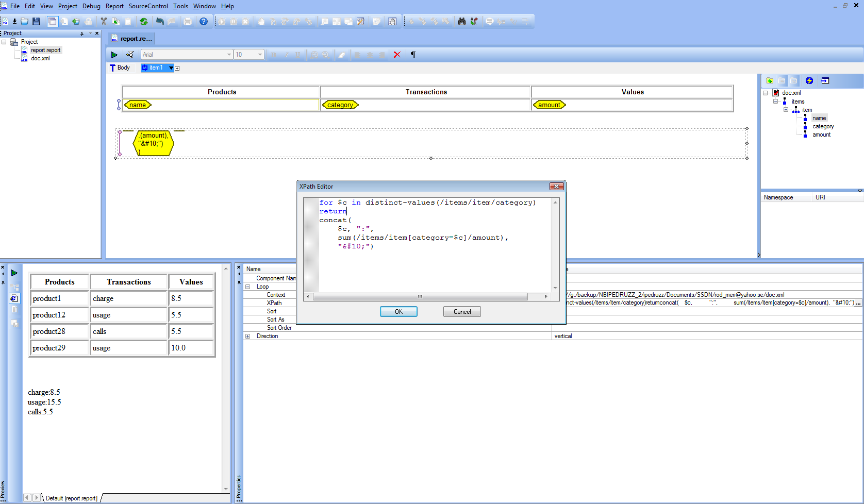Screen dimensions: 864x504
Task: Click the amount field tag in Values column
Action: click(x=549, y=105)
